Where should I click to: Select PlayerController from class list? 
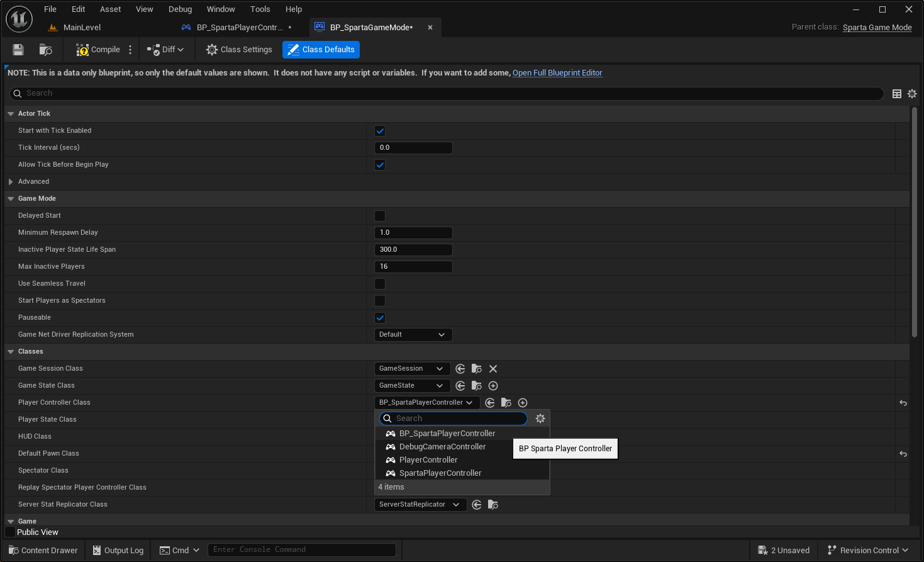463,460
